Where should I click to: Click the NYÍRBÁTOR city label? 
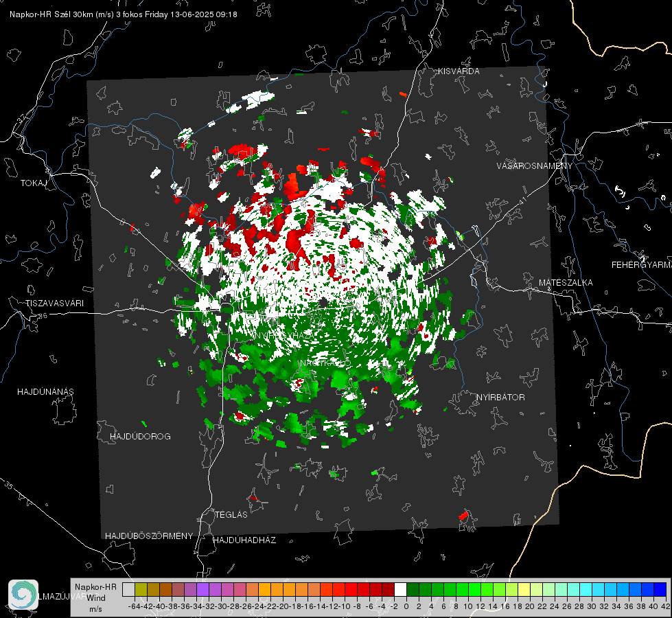point(500,398)
